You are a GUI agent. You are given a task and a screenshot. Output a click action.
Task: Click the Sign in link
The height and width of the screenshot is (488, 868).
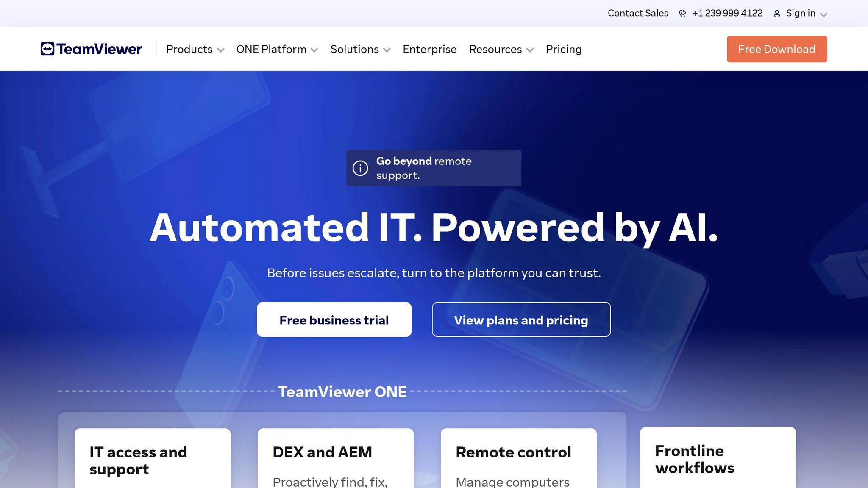[x=801, y=13]
